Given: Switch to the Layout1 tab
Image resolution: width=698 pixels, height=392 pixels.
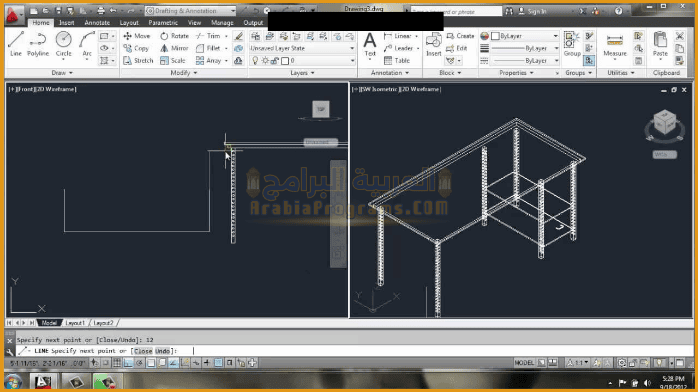Looking at the screenshot, I should (75, 323).
